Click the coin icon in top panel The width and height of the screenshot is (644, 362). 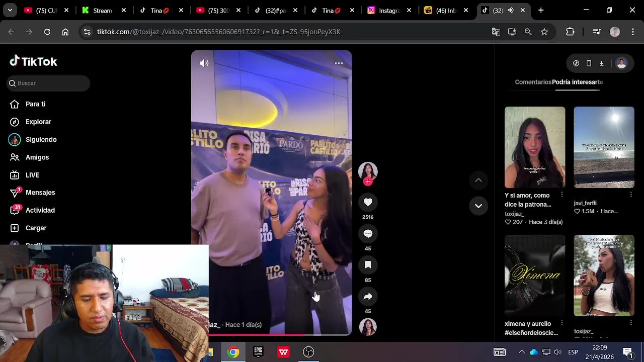[576, 63]
